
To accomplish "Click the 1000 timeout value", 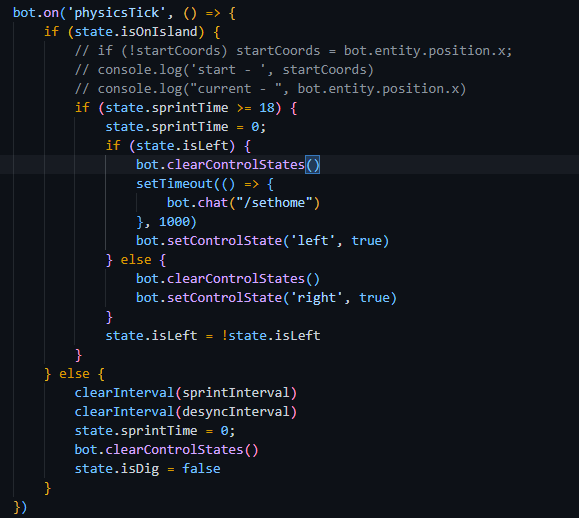I will pyautogui.click(x=174, y=222).
